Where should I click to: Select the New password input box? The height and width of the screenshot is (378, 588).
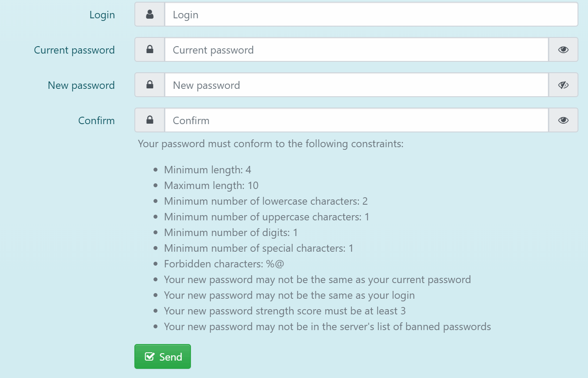coord(356,85)
